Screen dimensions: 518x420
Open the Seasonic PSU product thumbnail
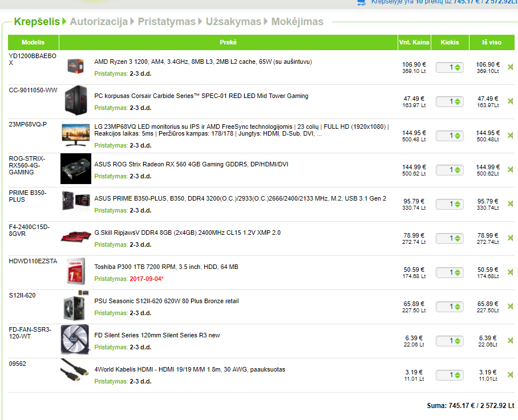coord(76,306)
